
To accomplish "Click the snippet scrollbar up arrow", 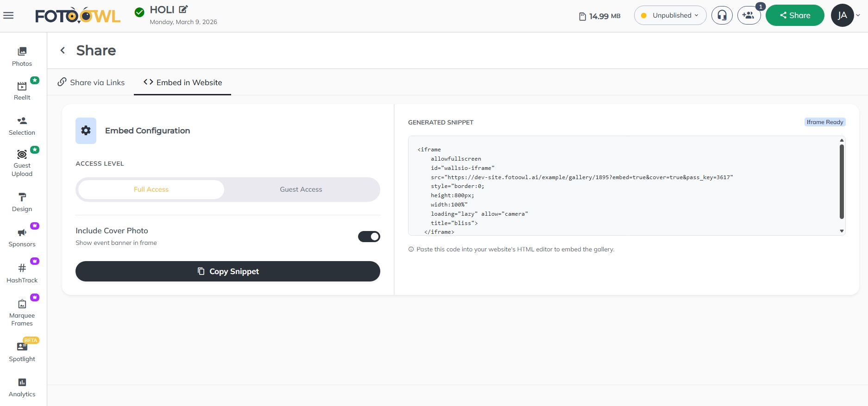I will coord(842,140).
